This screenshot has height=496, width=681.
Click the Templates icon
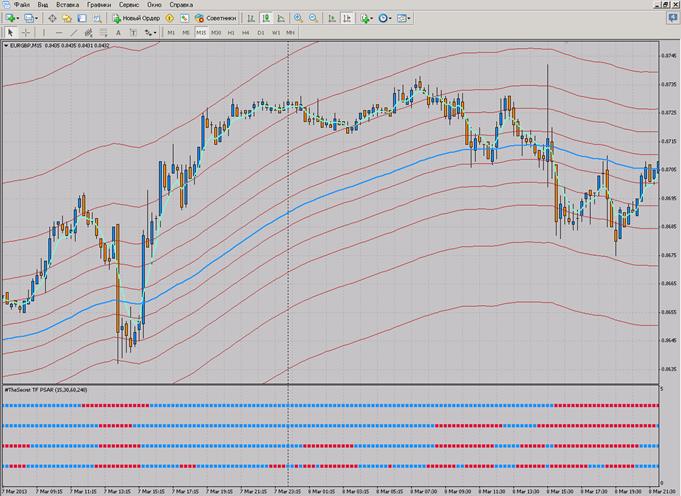coord(402,18)
